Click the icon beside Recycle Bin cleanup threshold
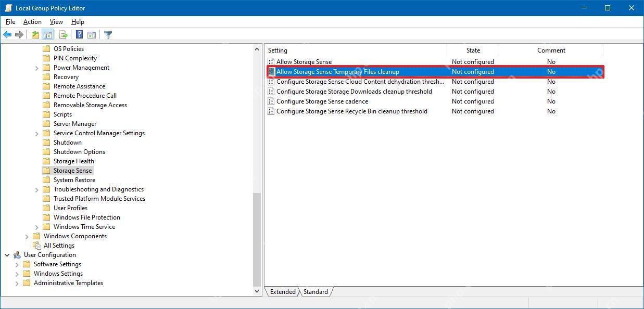The image size is (644, 309). coord(271,111)
